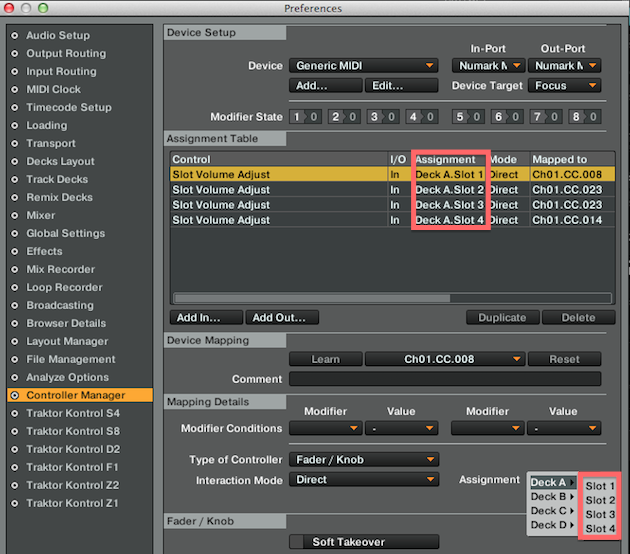
Task: Switch to Mixer preferences page
Action: (41, 215)
